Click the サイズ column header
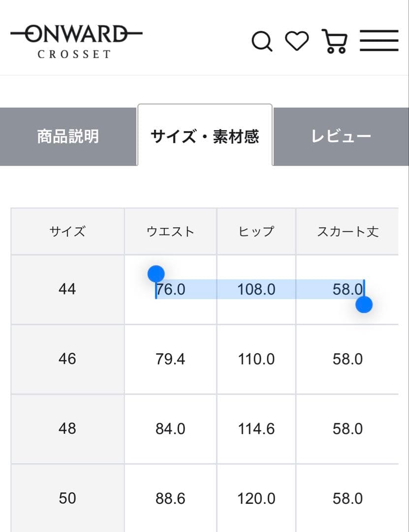This screenshot has height=532, width=409. (x=67, y=231)
